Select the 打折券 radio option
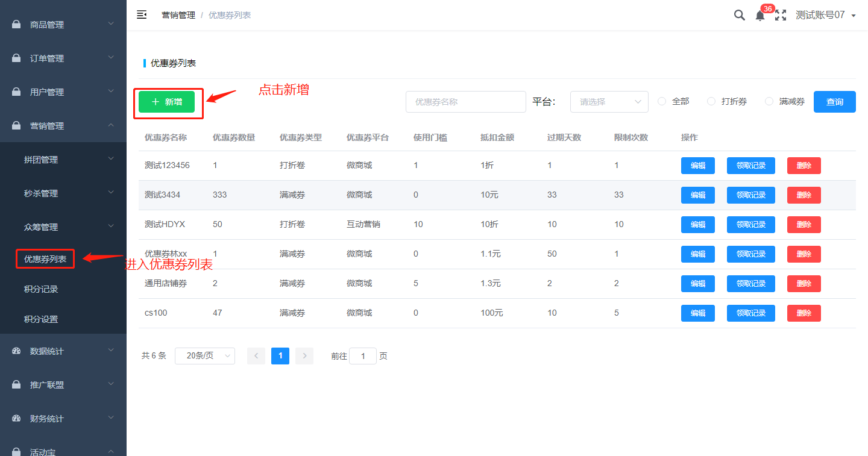 tap(711, 102)
